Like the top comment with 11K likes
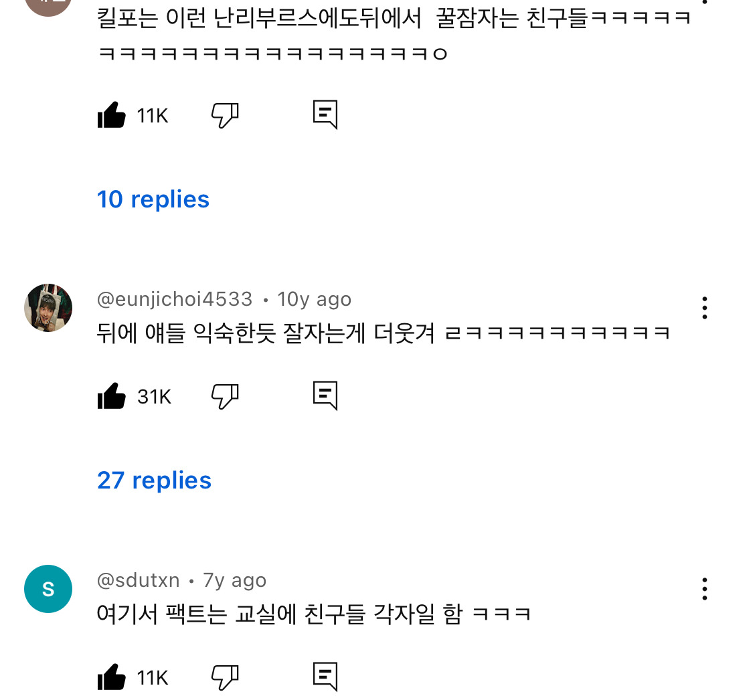Image resolution: width=753 pixels, height=700 pixels. [112, 116]
